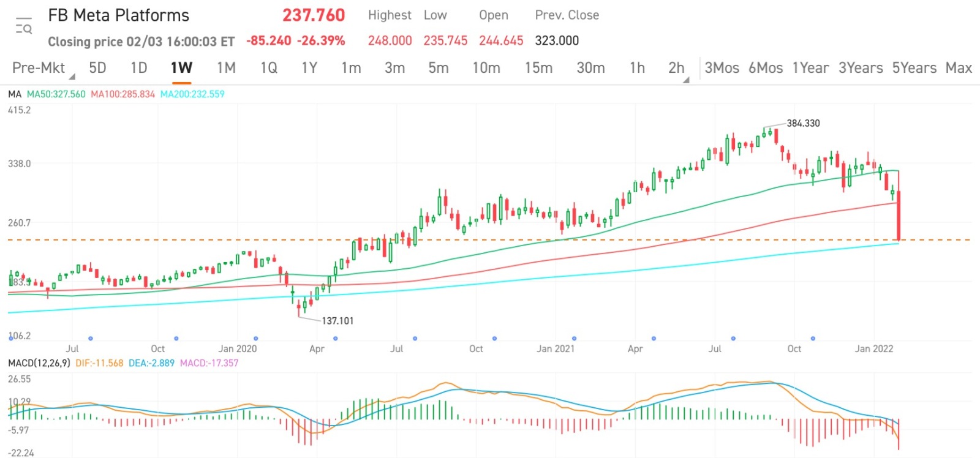Click the 137.101 low price label
The height and width of the screenshot is (458, 980).
337,321
